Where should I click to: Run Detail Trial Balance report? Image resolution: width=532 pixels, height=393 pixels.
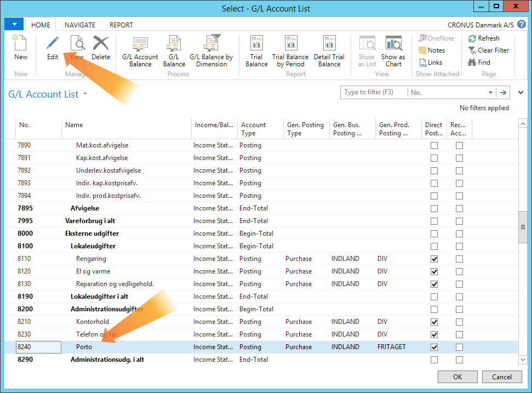coord(329,51)
